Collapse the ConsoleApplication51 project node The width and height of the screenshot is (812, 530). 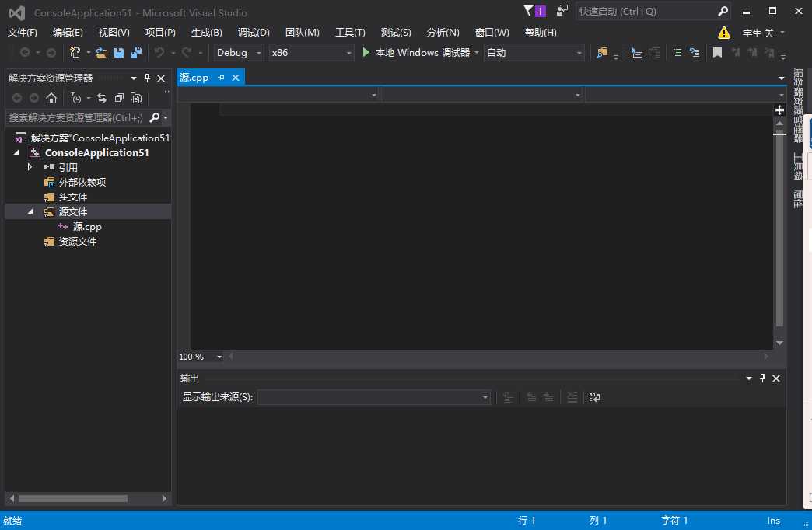coord(16,152)
